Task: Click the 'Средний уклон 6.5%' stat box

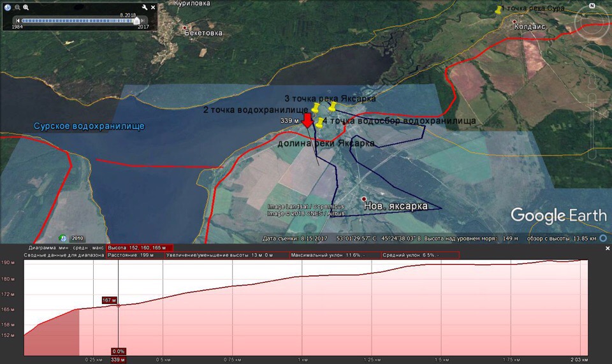Action: [419, 255]
